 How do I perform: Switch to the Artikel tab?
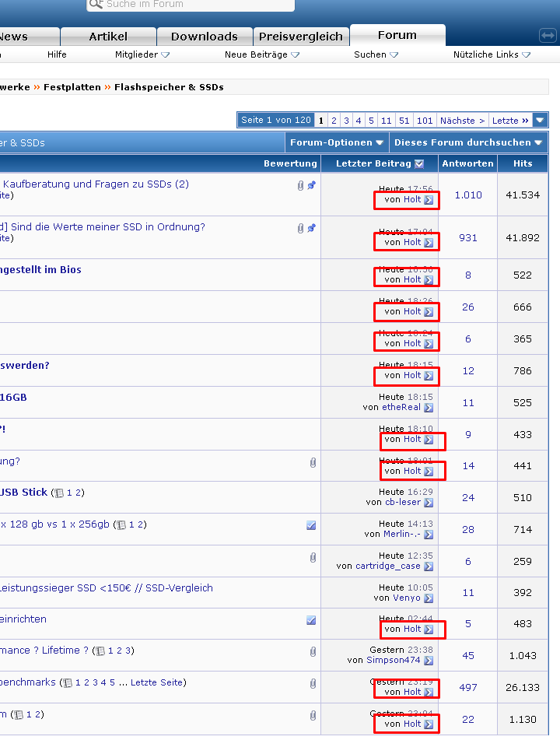point(108,37)
